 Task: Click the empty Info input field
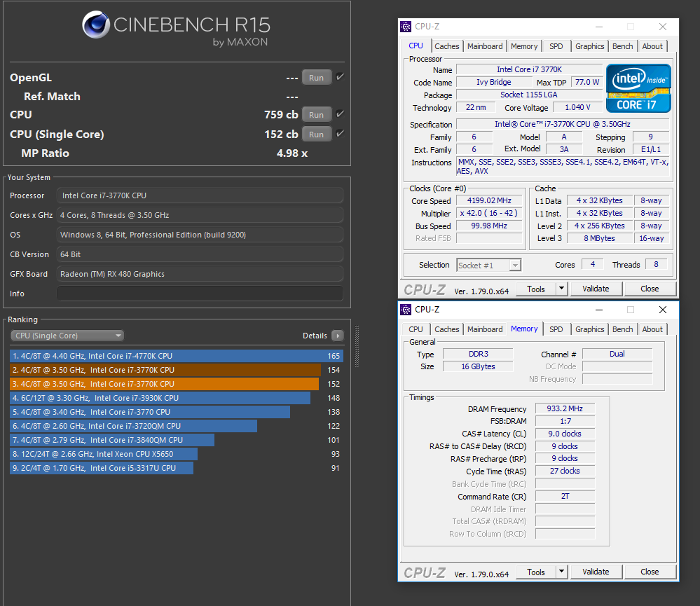point(200,294)
